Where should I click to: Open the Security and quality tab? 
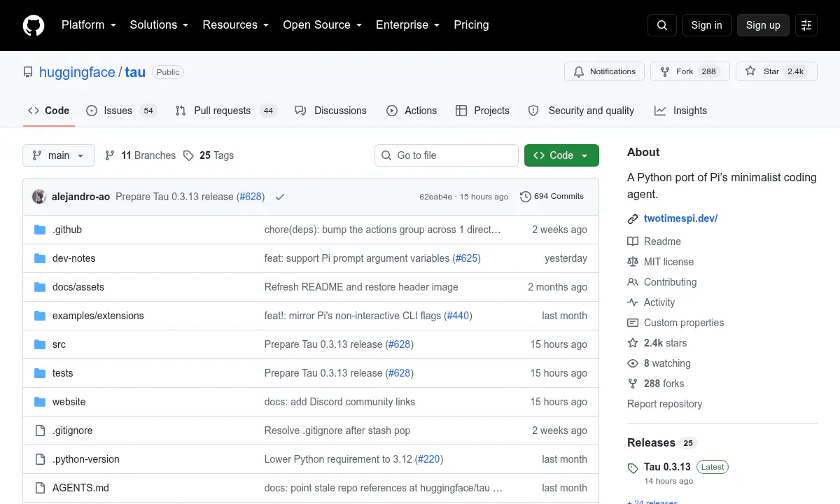coord(581,111)
